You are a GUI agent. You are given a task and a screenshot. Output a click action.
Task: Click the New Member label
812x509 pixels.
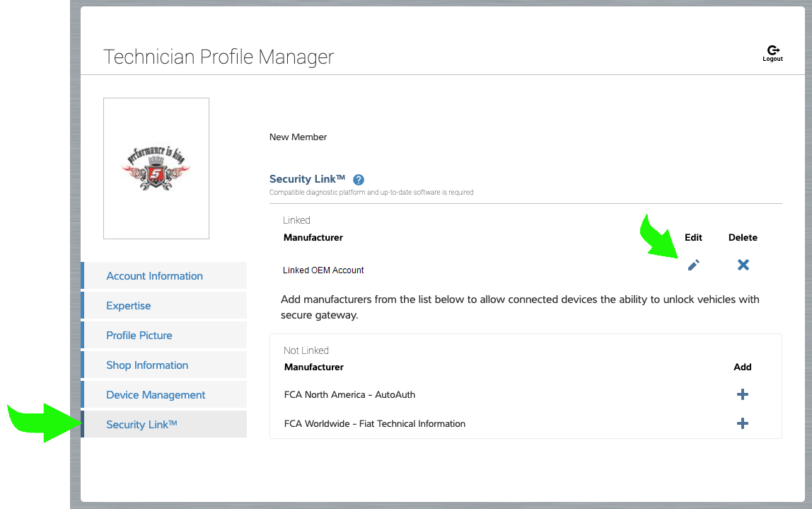coord(298,137)
